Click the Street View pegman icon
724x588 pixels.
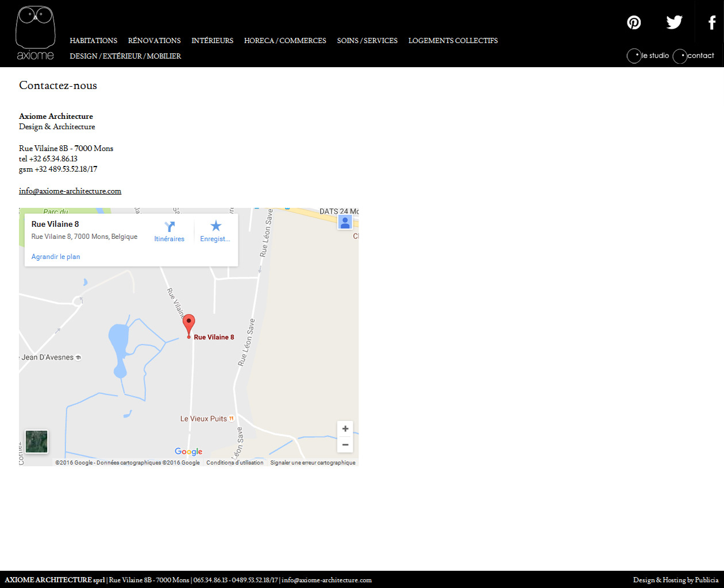(345, 222)
